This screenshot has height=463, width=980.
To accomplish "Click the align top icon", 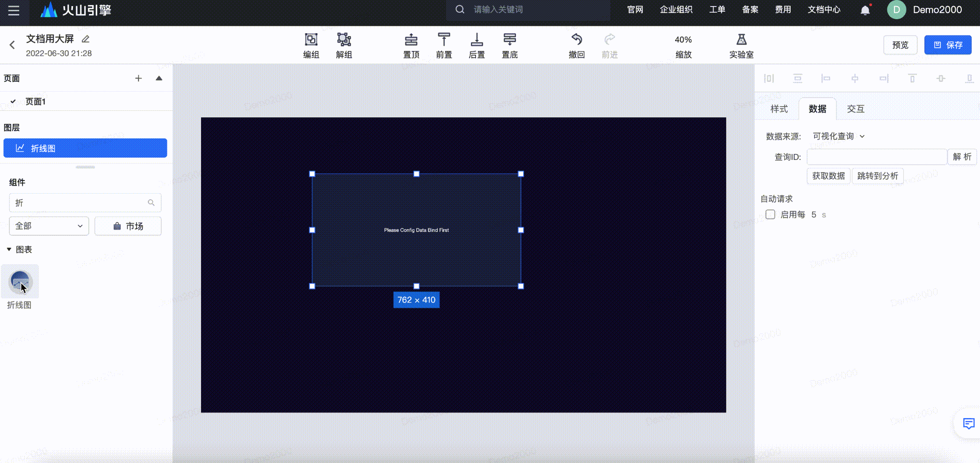I will click(x=912, y=79).
